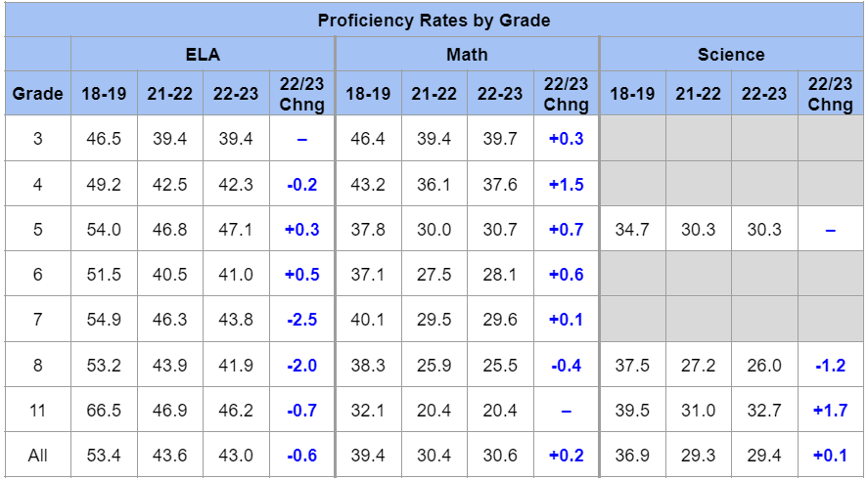Select the Grade 11 row label

(x=37, y=411)
